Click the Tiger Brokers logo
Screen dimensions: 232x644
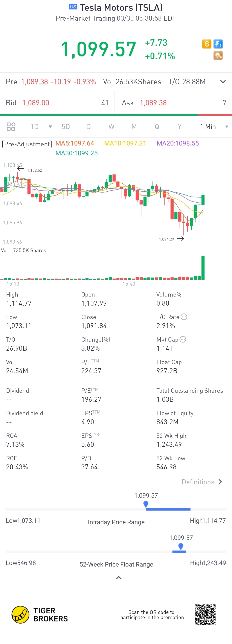(20, 614)
